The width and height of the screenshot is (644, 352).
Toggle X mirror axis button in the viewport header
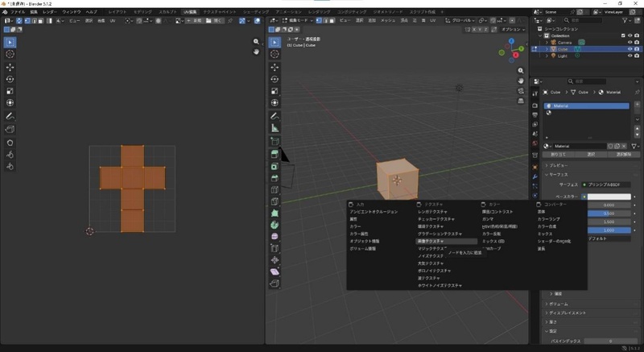[x=474, y=30]
